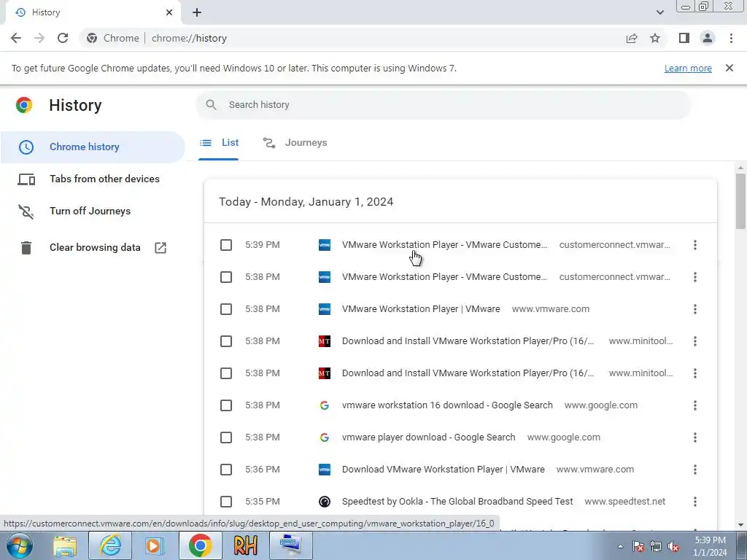The image size is (747, 560).
Task: Tick the second minitool Download and Install entry
Action: (x=226, y=373)
